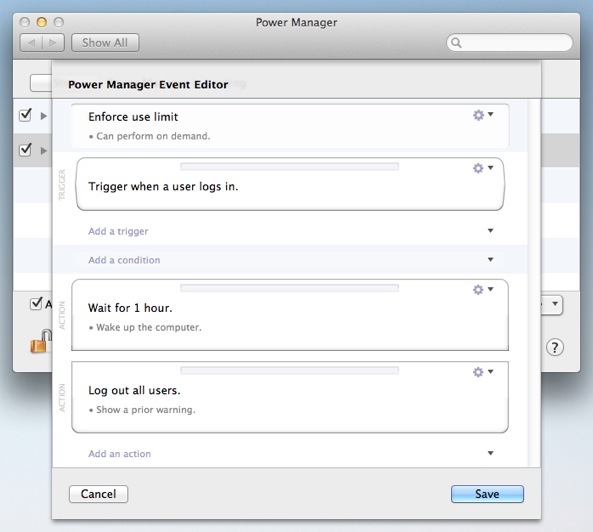Image resolution: width=593 pixels, height=532 pixels.
Task: Click the Add a condition link
Action: point(124,260)
